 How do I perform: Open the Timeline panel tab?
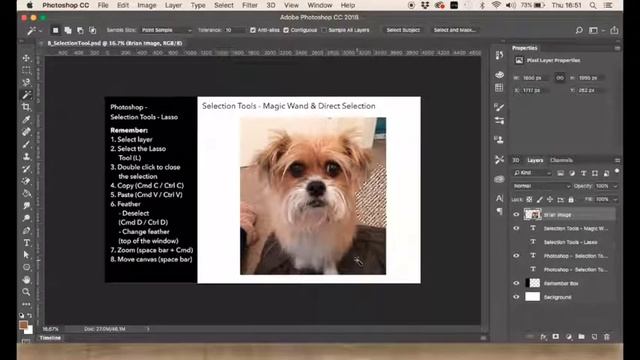[50, 338]
